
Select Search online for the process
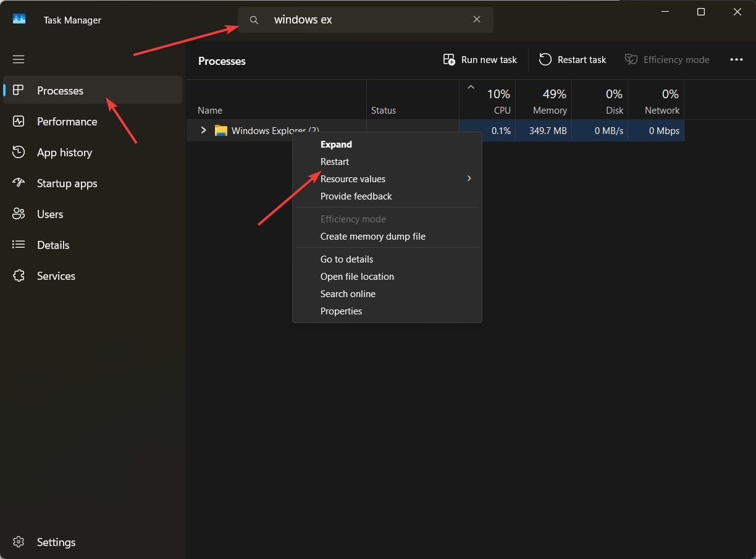coord(348,293)
